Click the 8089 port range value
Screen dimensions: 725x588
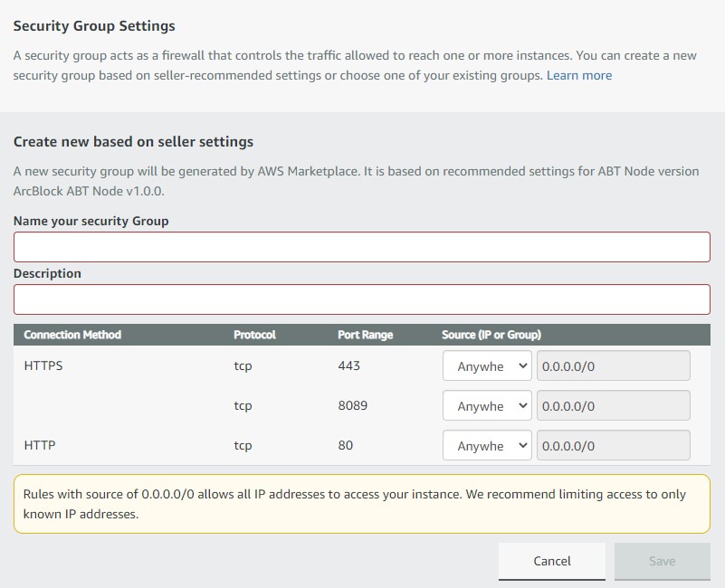[x=352, y=406]
